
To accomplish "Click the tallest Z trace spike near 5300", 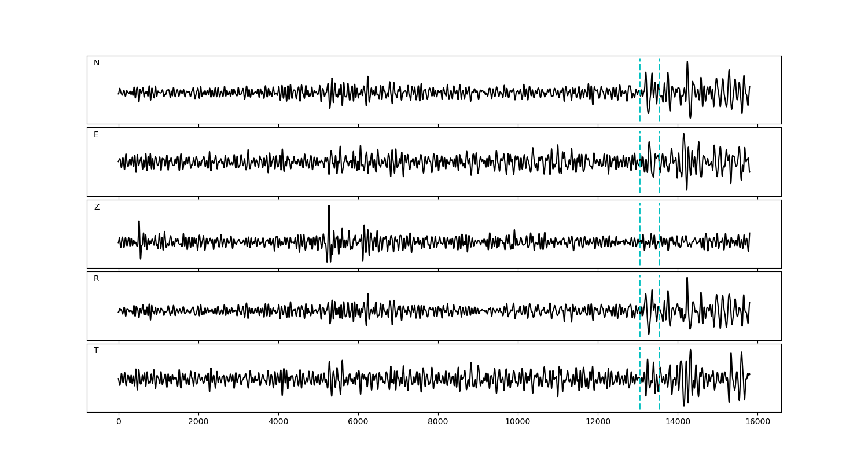I will point(329,207).
